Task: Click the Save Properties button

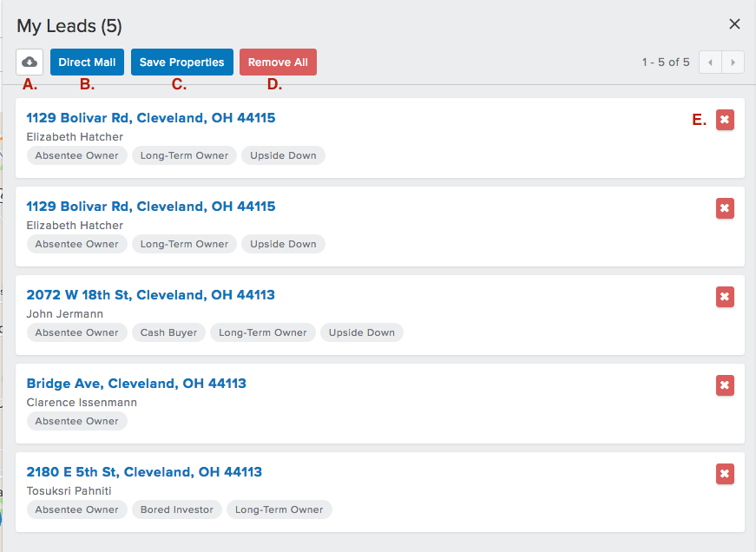Action: click(x=181, y=62)
